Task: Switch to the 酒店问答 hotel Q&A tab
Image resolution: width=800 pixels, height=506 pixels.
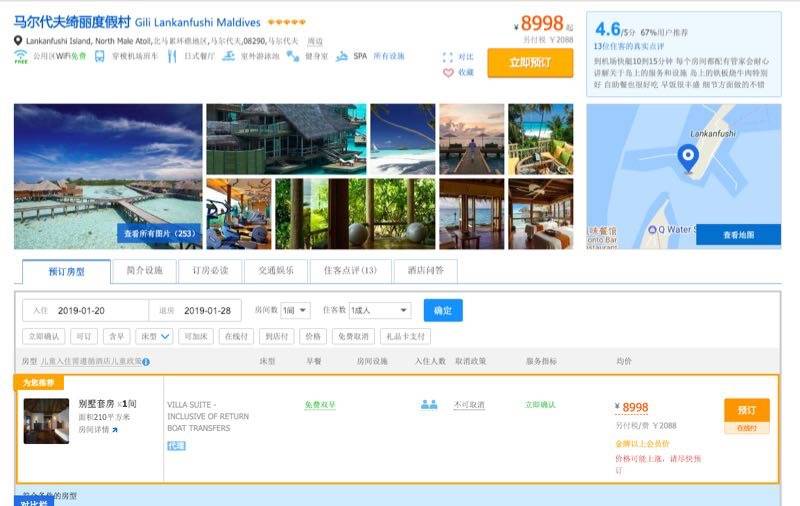Action: (426, 271)
